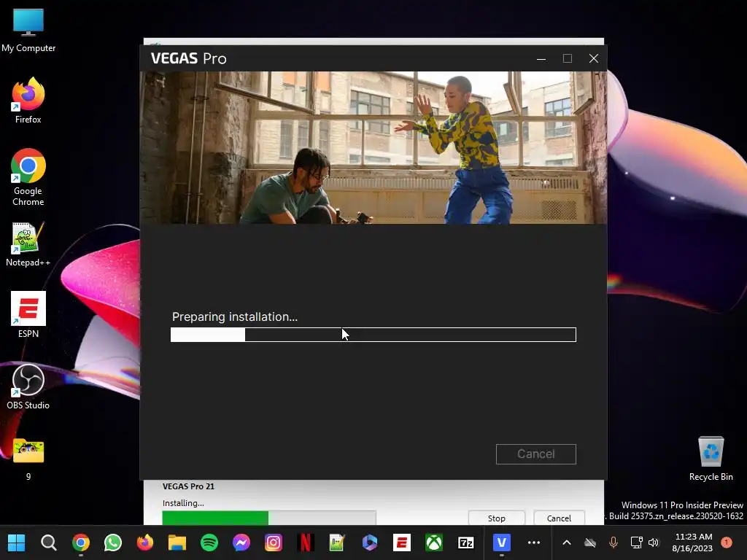
Task: Open Firefox from taskbar
Action: click(x=145, y=542)
